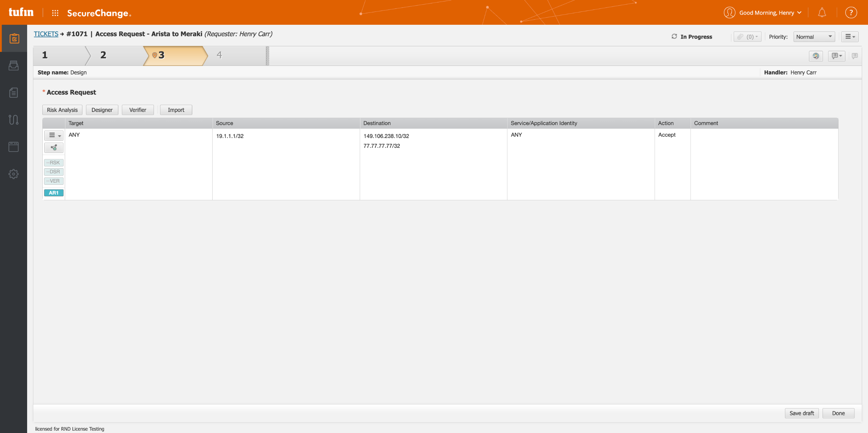Open the notifications bell

click(822, 13)
